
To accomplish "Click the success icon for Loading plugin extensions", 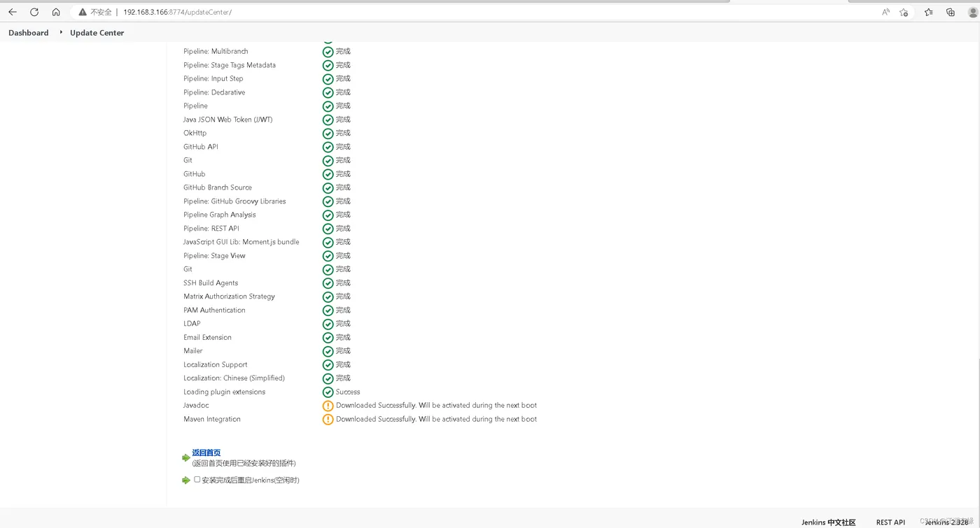I will pos(328,392).
